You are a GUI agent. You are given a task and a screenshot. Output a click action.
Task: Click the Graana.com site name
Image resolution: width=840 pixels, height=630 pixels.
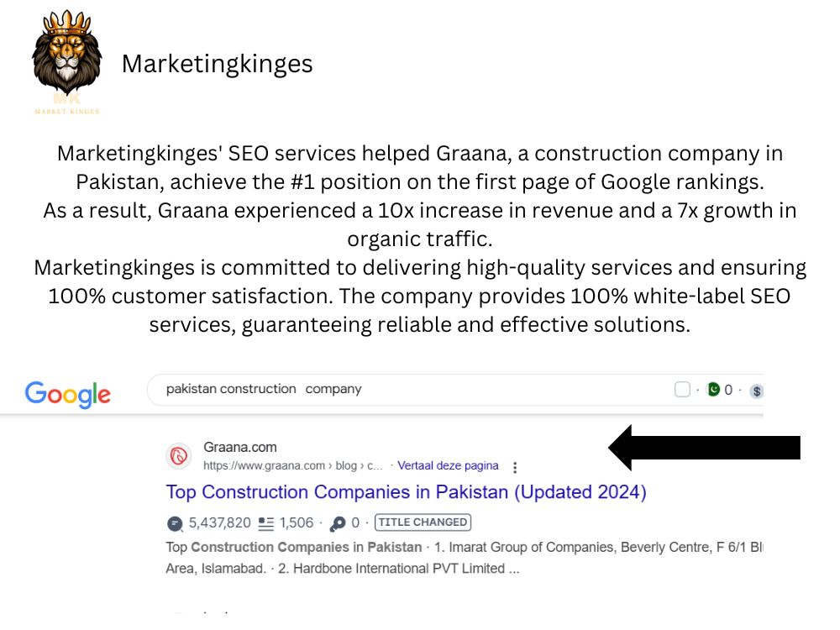pyautogui.click(x=240, y=448)
